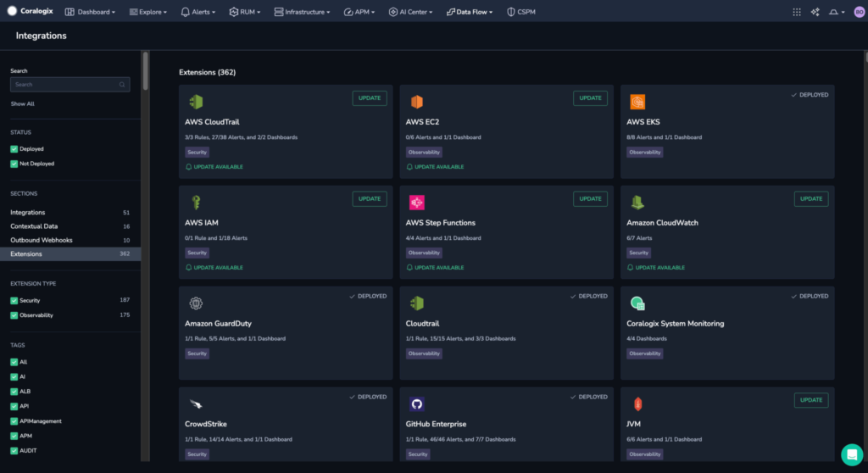The image size is (868, 473).
Task: Click the CSPM shield icon
Action: pyautogui.click(x=510, y=12)
